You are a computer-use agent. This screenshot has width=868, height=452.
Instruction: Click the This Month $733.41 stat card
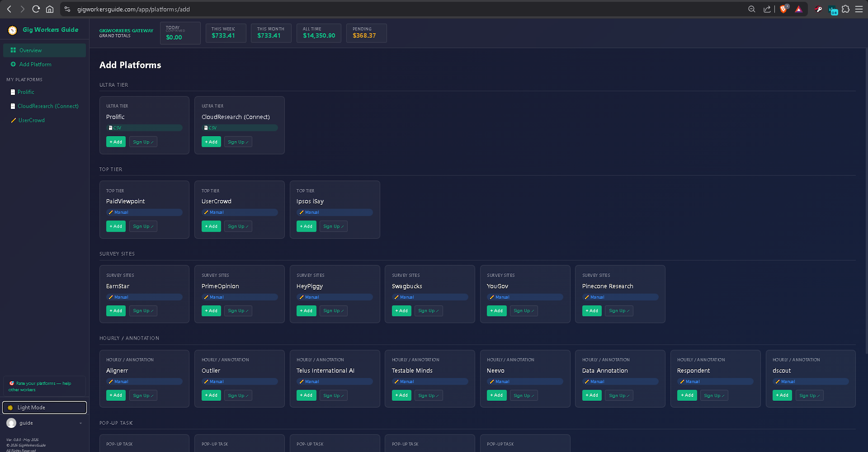pos(271,33)
